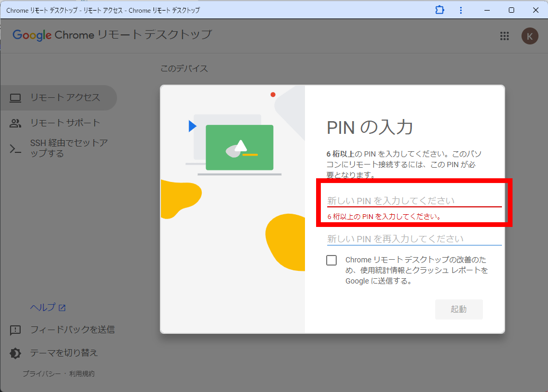Select the リモート アクセス monitor icon

(15, 97)
